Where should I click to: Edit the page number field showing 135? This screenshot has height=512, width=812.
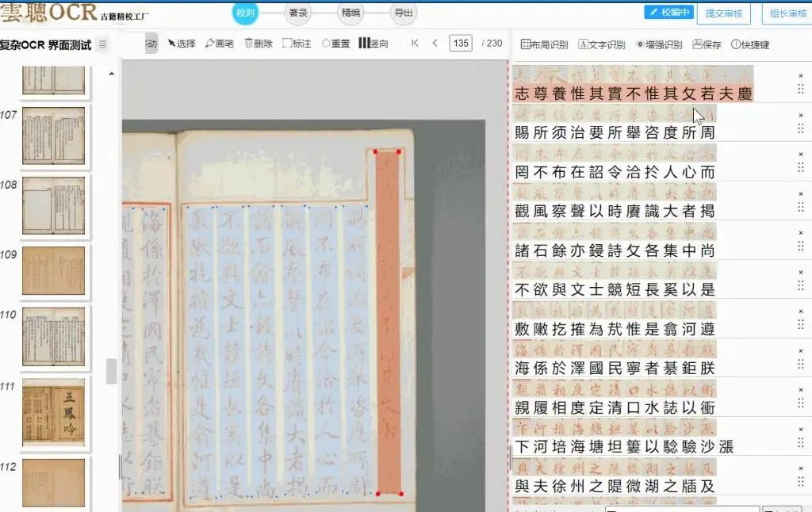461,43
